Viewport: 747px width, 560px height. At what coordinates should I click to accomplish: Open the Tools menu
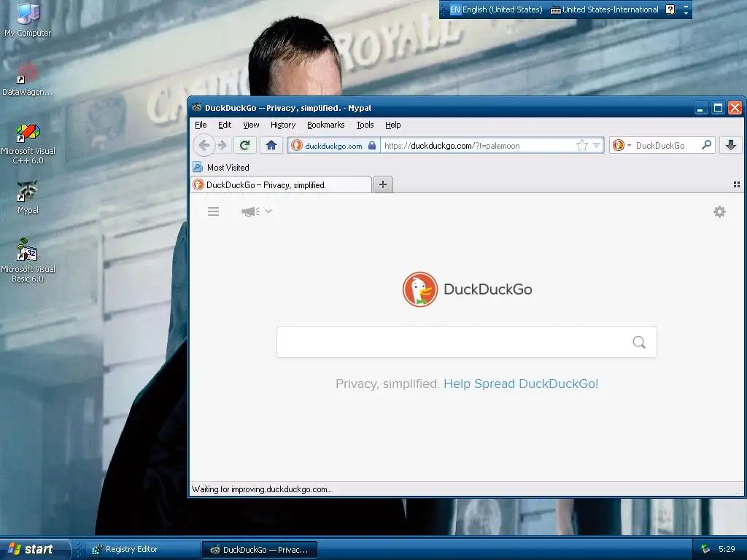[365, 125]
